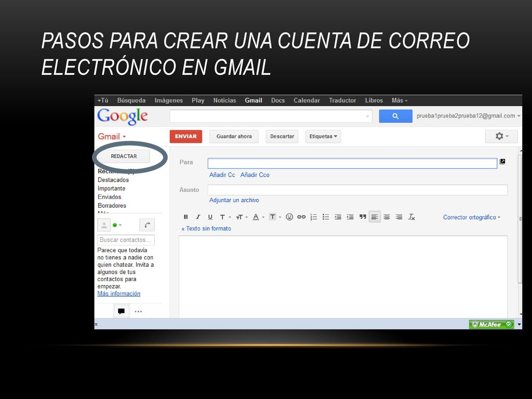Screen dimensions: 532x399
Task: Remove text formatting
Action: coord(411,217)
